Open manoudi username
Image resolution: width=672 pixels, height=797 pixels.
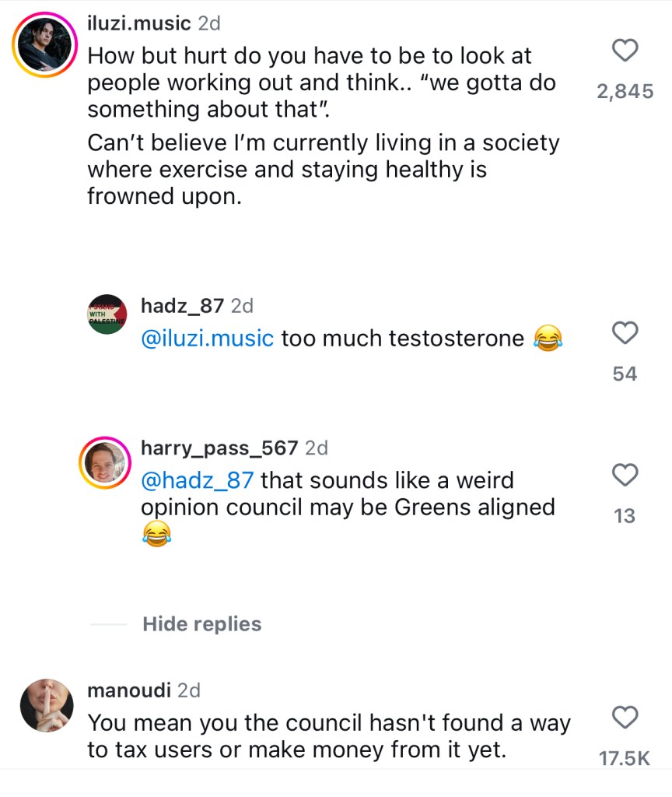128,690
